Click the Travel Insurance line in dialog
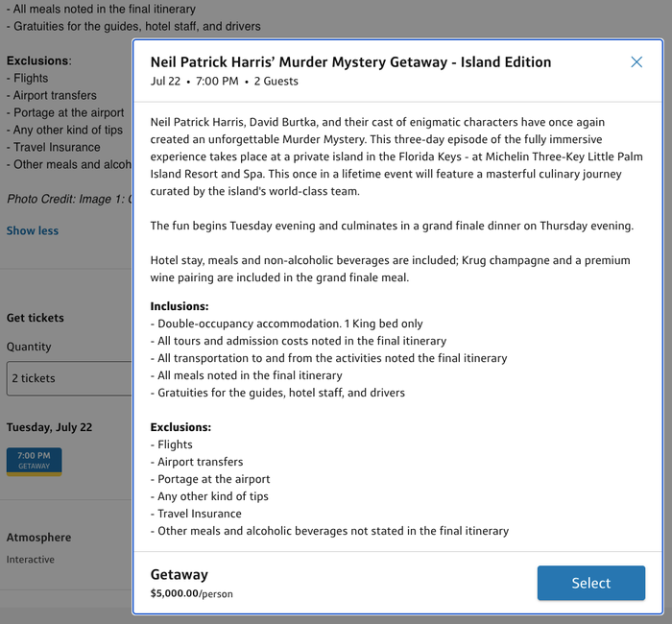Viewport: 672px width, 624px height. (196, 514)
